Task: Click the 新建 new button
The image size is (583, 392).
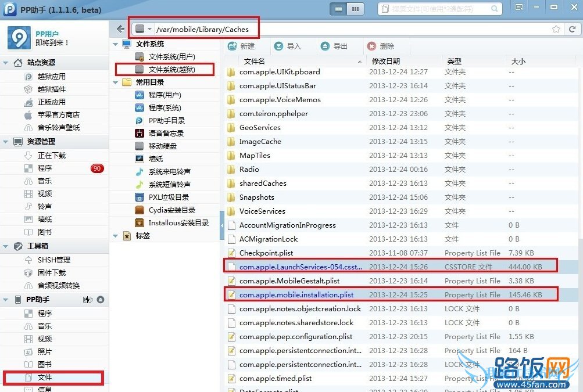Action: (x=241, y=46)
